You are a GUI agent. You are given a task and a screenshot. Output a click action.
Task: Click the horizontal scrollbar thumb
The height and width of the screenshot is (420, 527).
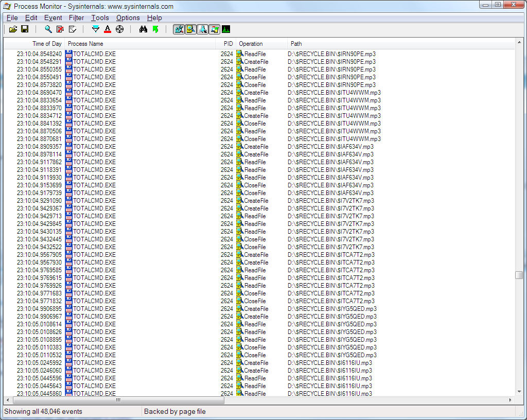click(118, 400)
